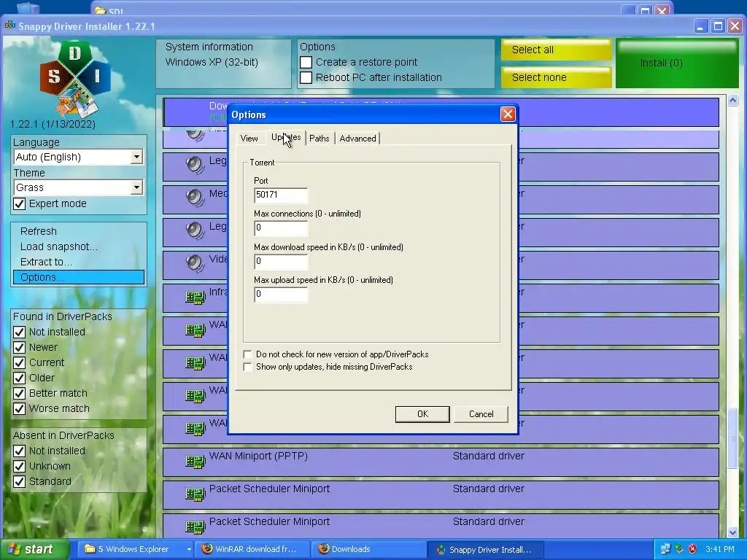Open the Theme dropdown showing Grass
Image resolution: width=747 pixels, height=560 pixels.
[136, 187]
